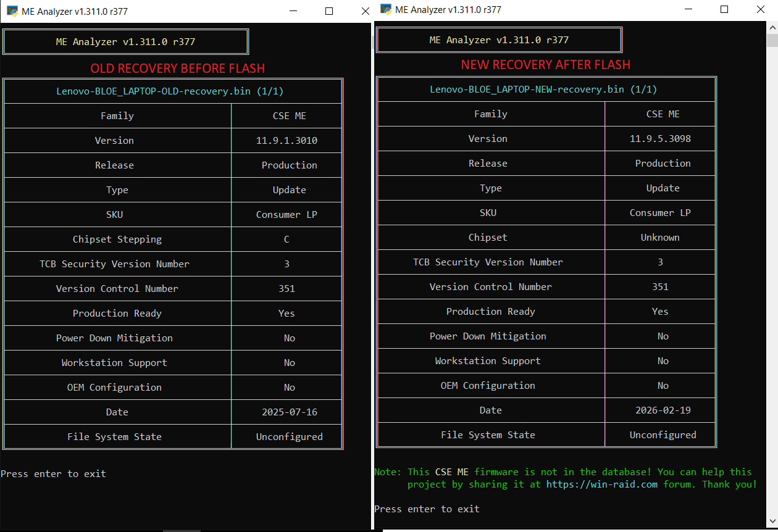Screen dimensions: 778x532
Task: Click the Chipset Stepping value C
Action: pyautogui.click(x=287, y=239)
